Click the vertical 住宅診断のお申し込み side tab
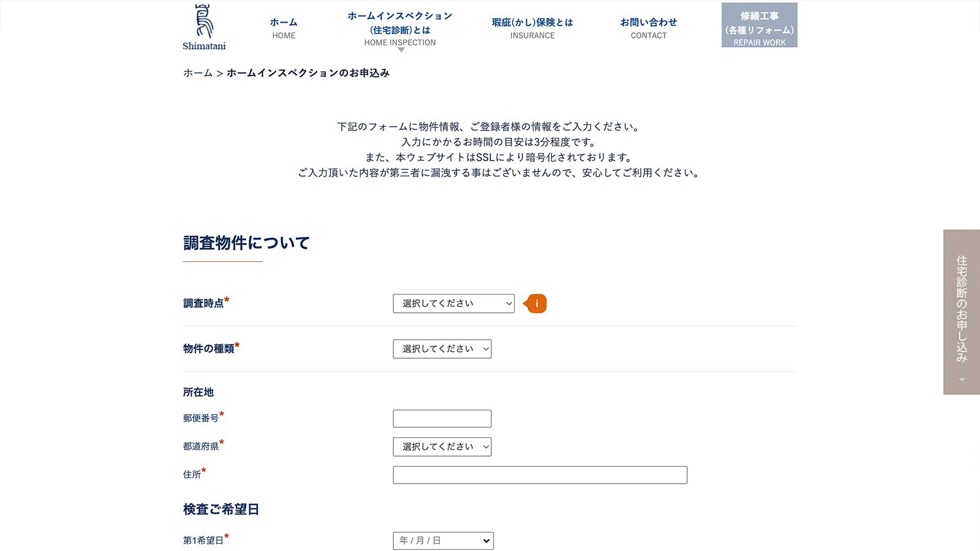980x551 pixels. [961, 306]
